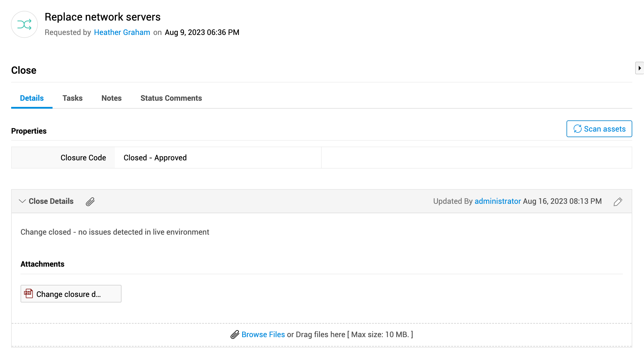Click the Closed - Approved closure code value
Image resolution: width=644 pixels, height=353 pixels.
tap(155, 158)
